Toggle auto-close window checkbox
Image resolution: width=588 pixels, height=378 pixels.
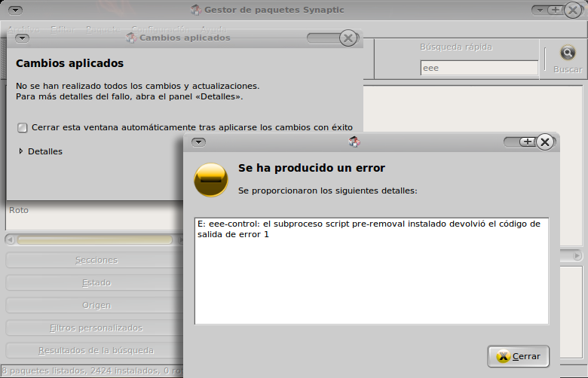[x=23, y=128]
